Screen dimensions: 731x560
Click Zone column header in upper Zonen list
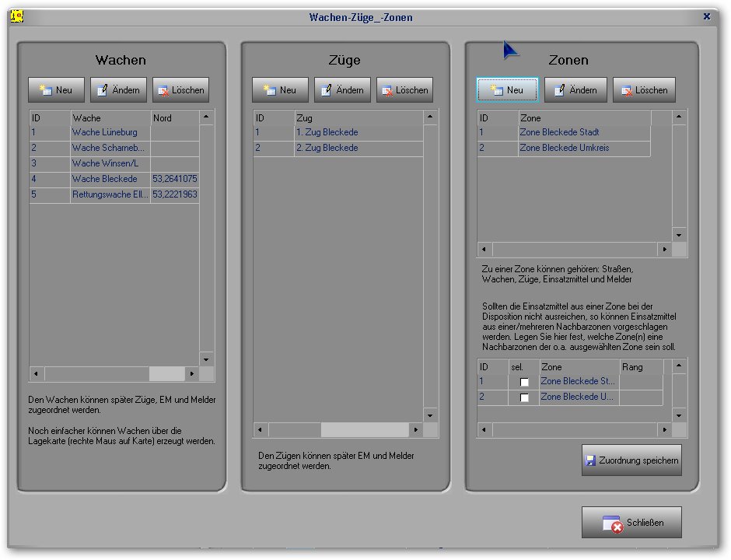coord(585,118)
